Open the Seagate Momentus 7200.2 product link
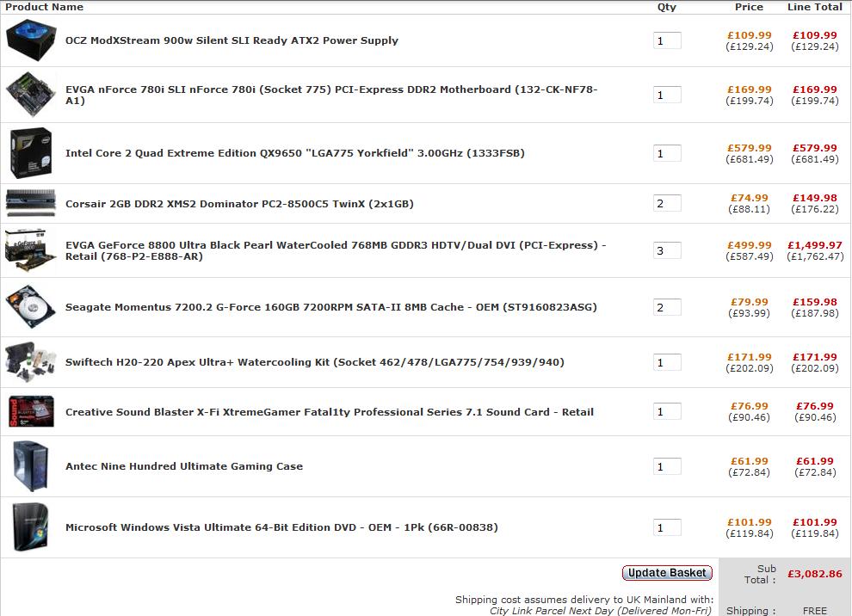This screenshot has height=616, width=852. click(x=331, y=307)
